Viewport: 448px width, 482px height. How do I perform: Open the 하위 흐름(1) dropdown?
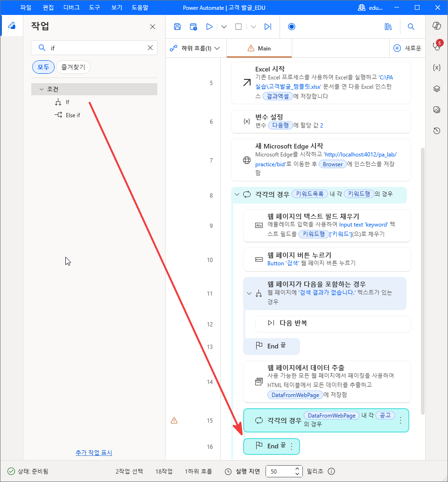195,48
